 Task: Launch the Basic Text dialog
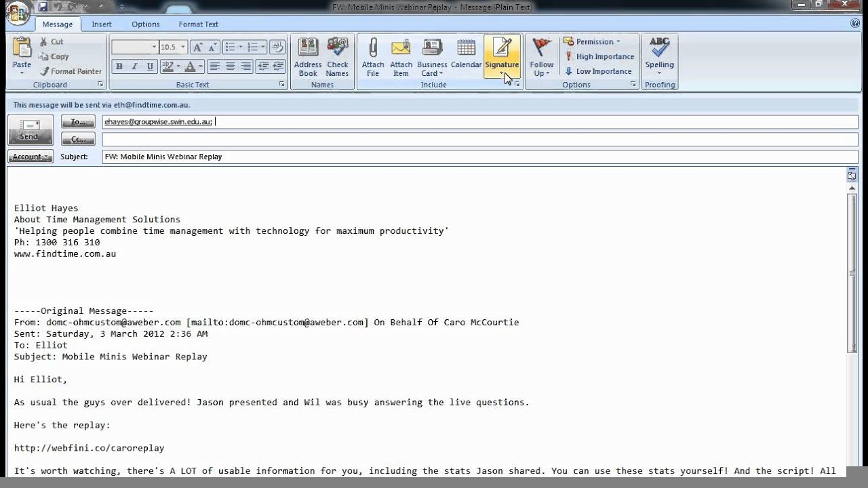(282, 85)
